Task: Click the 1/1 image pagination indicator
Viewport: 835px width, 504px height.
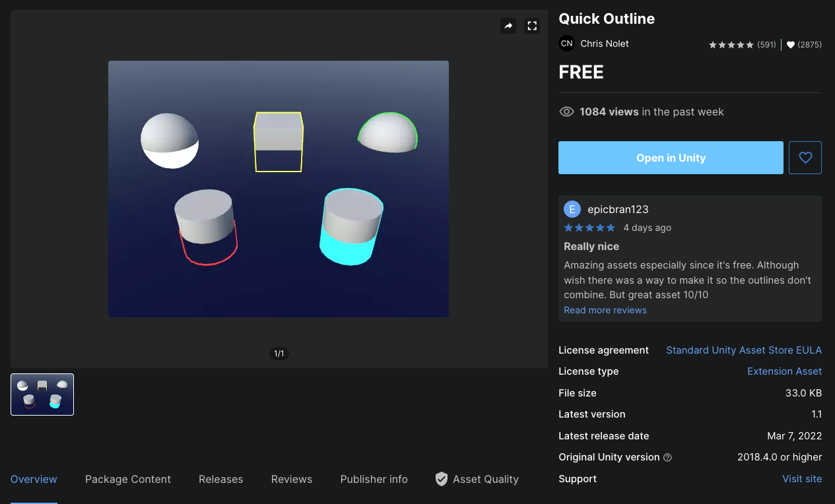Action: pyautogui.click(x=279, y=354)
